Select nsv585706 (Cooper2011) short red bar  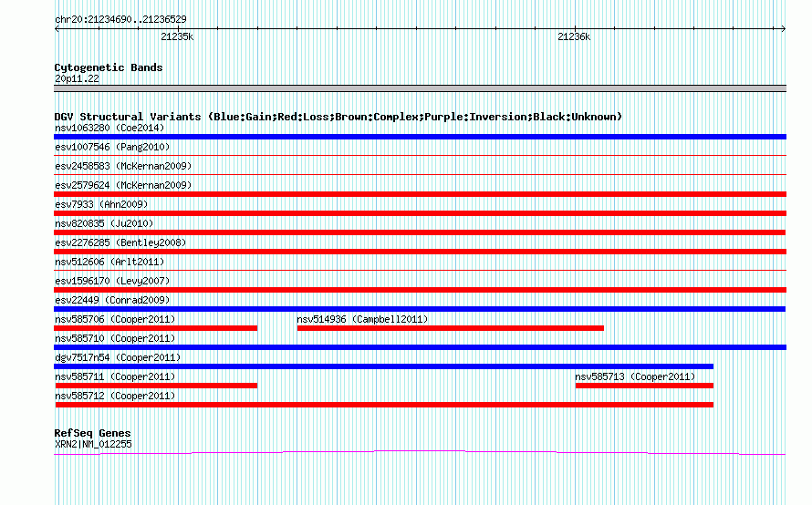point(156,328)
